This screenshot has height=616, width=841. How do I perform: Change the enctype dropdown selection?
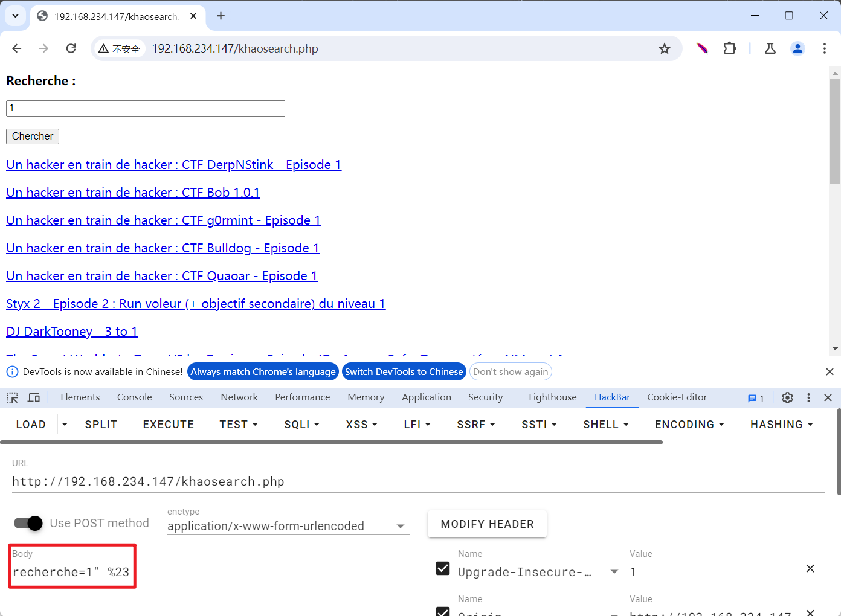click(288, 526)
